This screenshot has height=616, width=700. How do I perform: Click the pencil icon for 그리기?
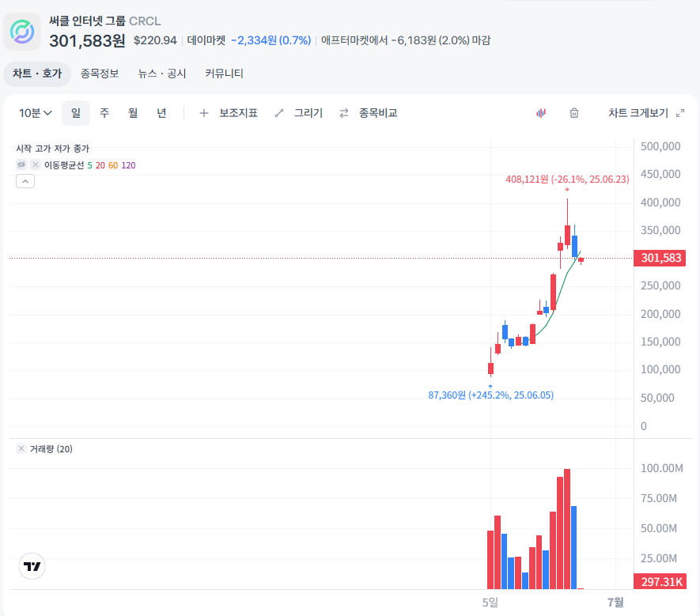tap(279, 113)
